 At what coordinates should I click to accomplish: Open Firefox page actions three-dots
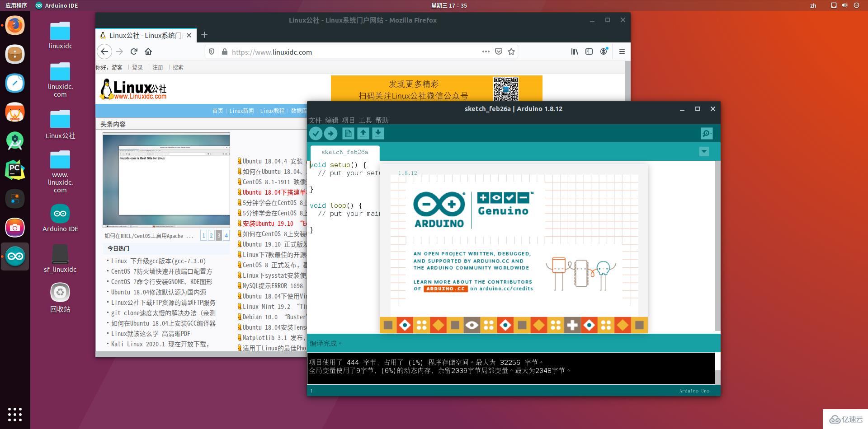pyautogui.click(x=486, y=51)
